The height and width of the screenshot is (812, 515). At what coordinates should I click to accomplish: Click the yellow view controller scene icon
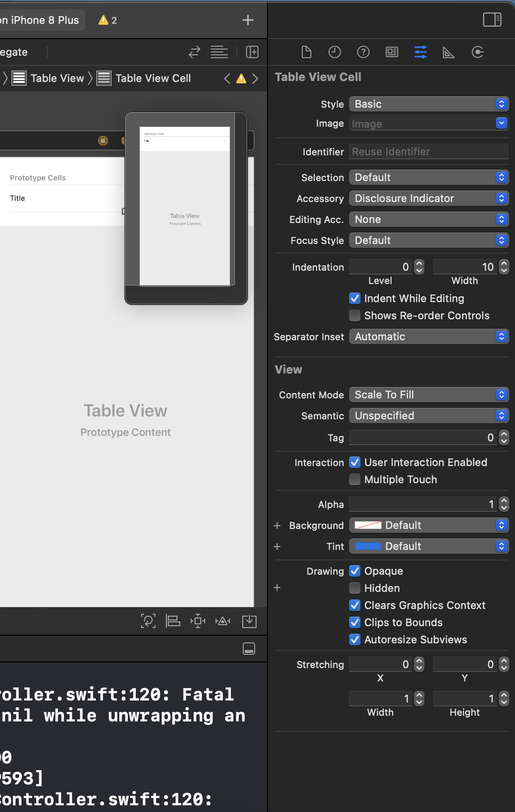[103, 141]
